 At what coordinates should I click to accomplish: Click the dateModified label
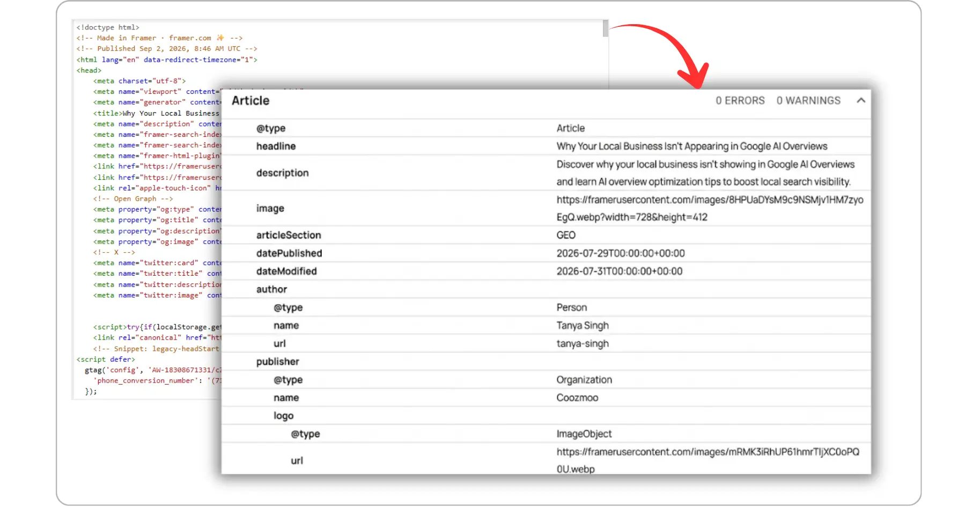(286, 271)
